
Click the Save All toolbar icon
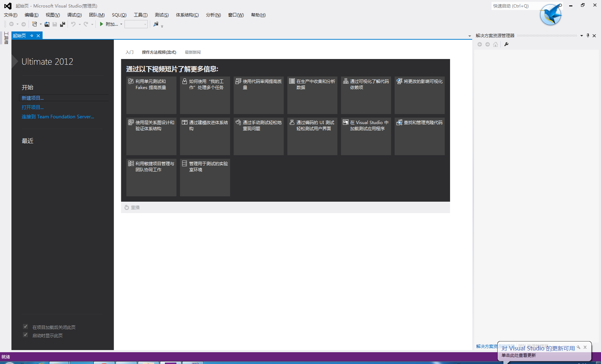63,24
